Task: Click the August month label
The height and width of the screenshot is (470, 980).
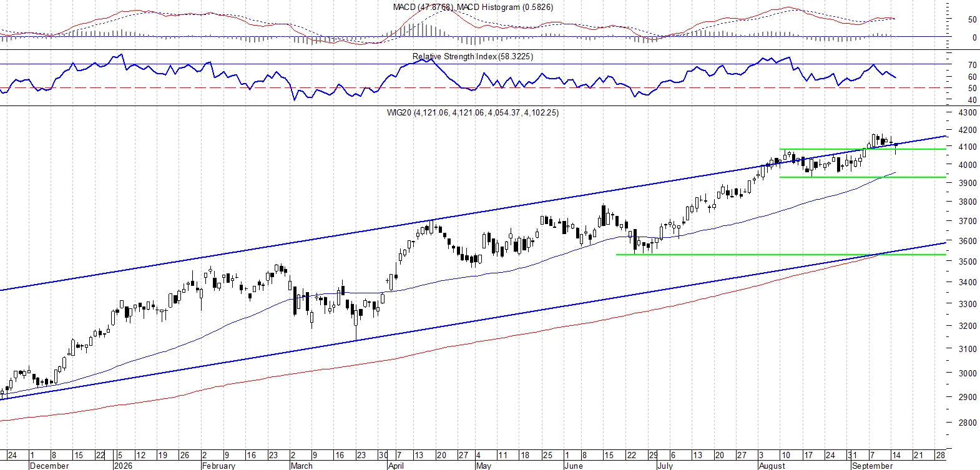Action: pyautogui.click(x=772, y=466)
